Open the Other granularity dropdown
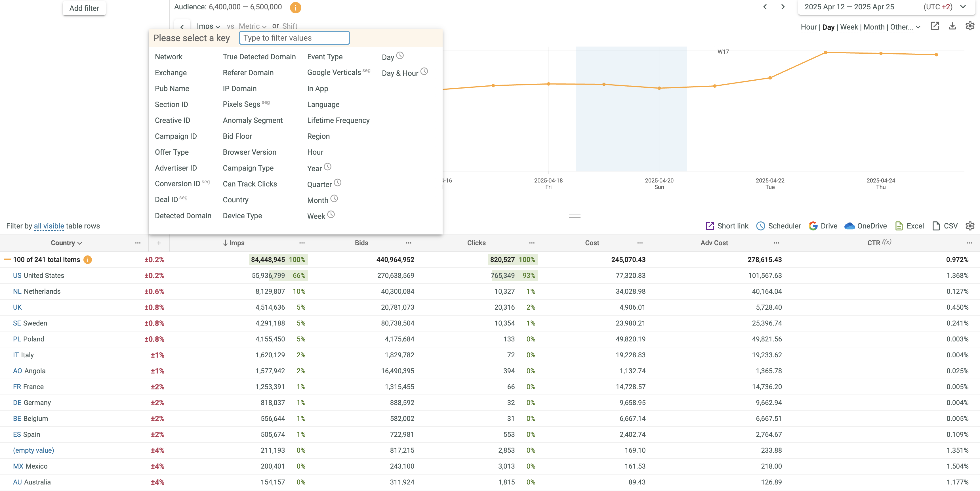 [905, 27]
